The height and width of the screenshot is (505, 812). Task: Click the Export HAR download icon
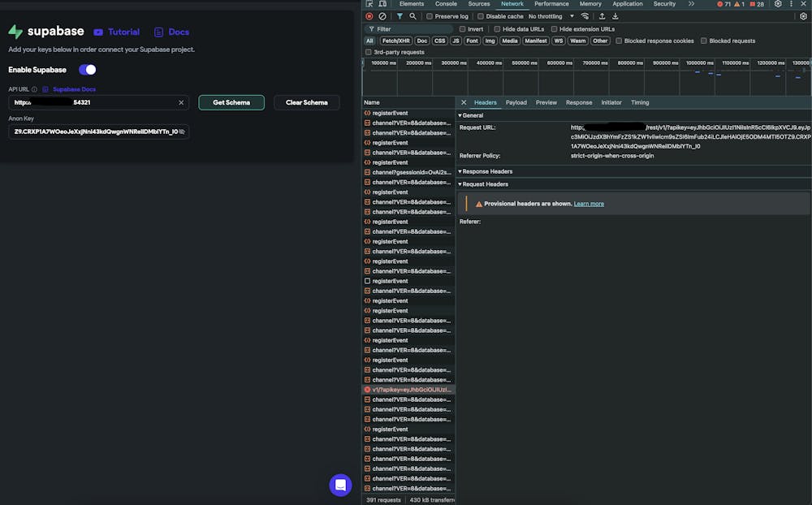[615, 16]
